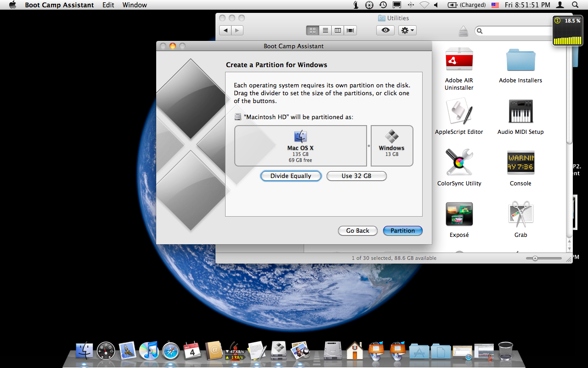Select Audio MIDI Setup keyboard icon
Screen dimensions: 588x368
pyautogui.click(x=520, y=111)
